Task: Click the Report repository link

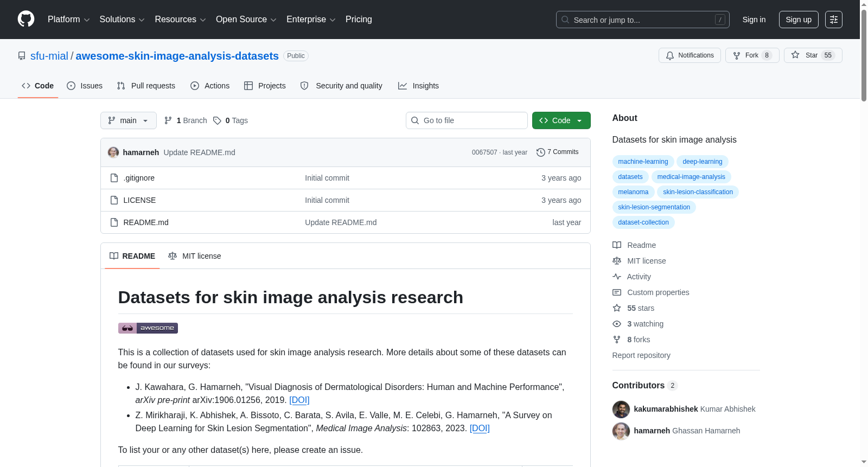Action: [x=641, y=355]
